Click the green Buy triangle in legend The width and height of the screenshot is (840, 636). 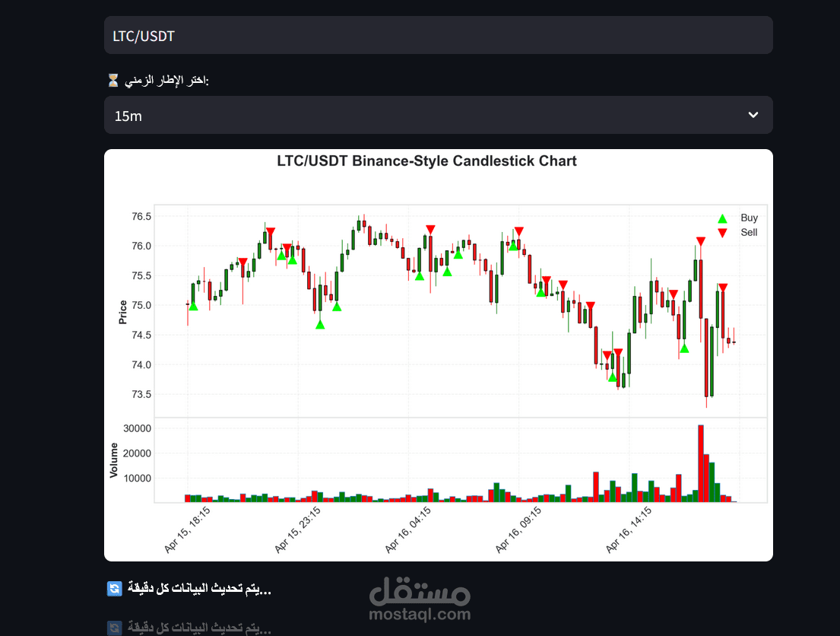722,218
